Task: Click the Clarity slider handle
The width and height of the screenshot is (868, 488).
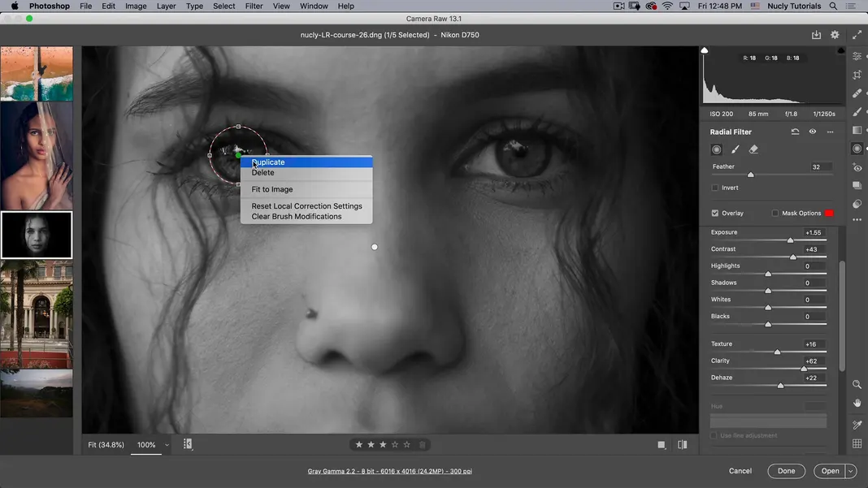Action: coord(804,369)
